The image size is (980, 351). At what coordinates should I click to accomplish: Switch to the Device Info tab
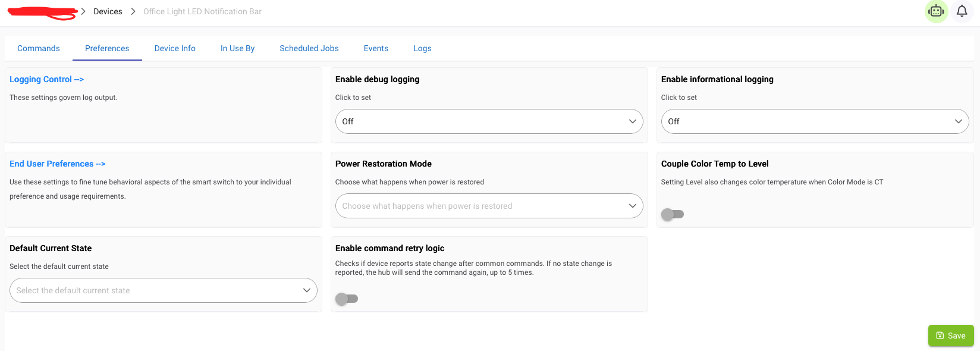coord(175,48)
